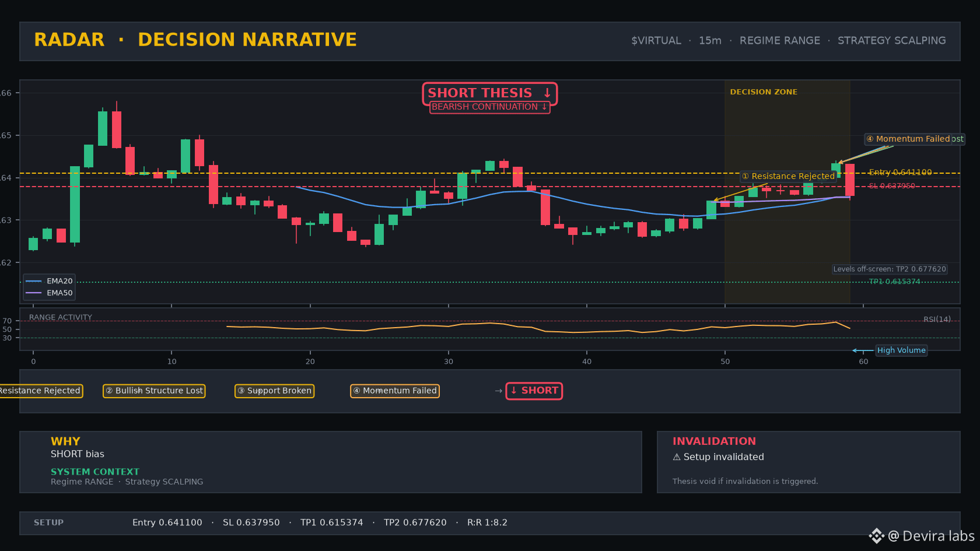The width and height of the screenshot is (980, 551).
Task: Click the RANGE ACTIVITY label
Action: (x=61, y=318)
